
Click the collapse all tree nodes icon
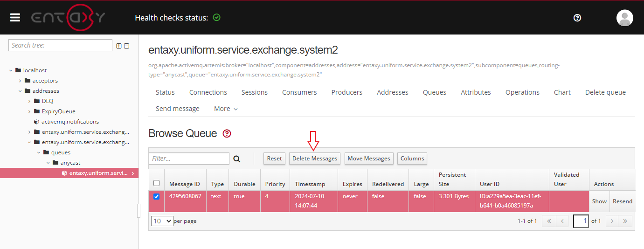(x=126, y=46)
